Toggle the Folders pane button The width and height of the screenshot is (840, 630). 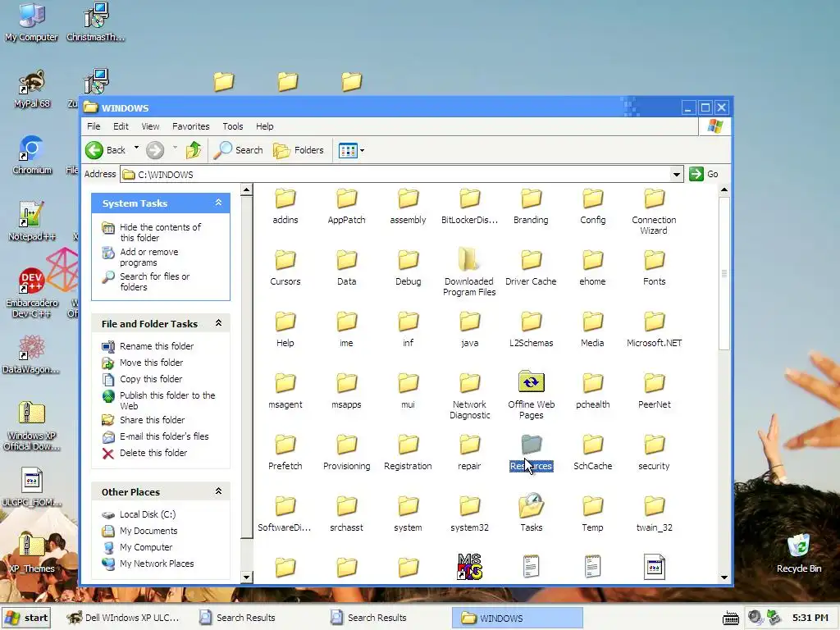299,150
